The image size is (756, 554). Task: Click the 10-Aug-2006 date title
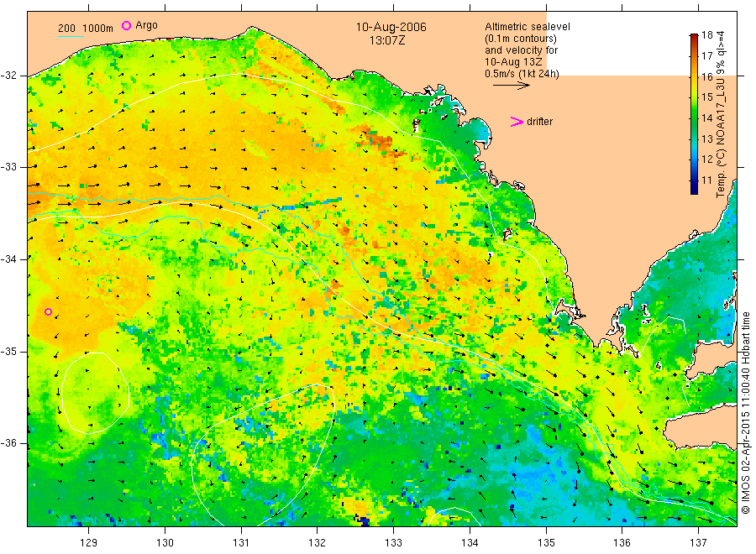click(x=391, y=27)
